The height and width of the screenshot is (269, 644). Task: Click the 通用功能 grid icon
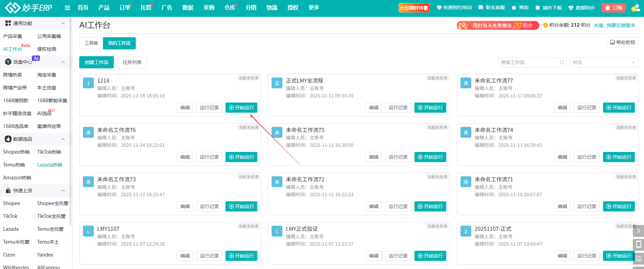8,23
